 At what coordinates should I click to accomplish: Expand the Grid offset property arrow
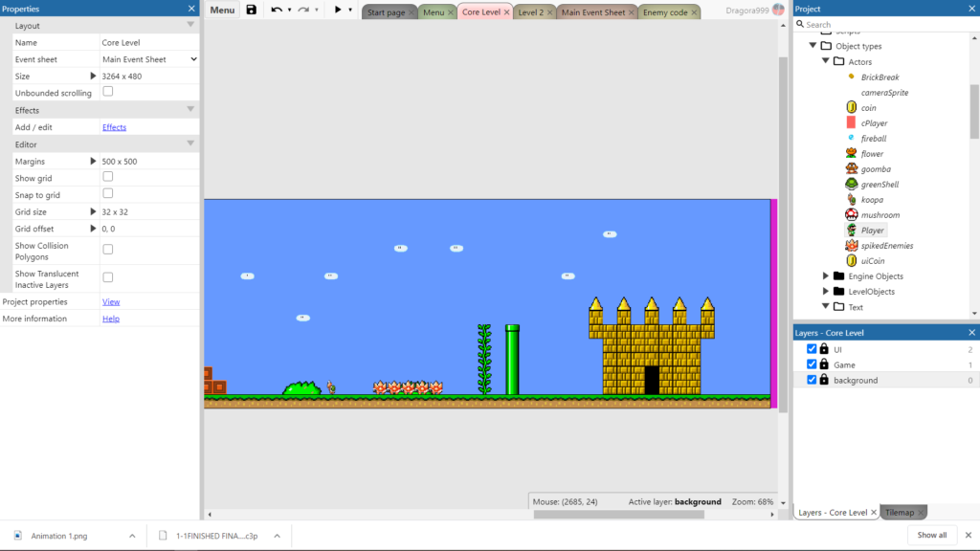tap(93, 228)
